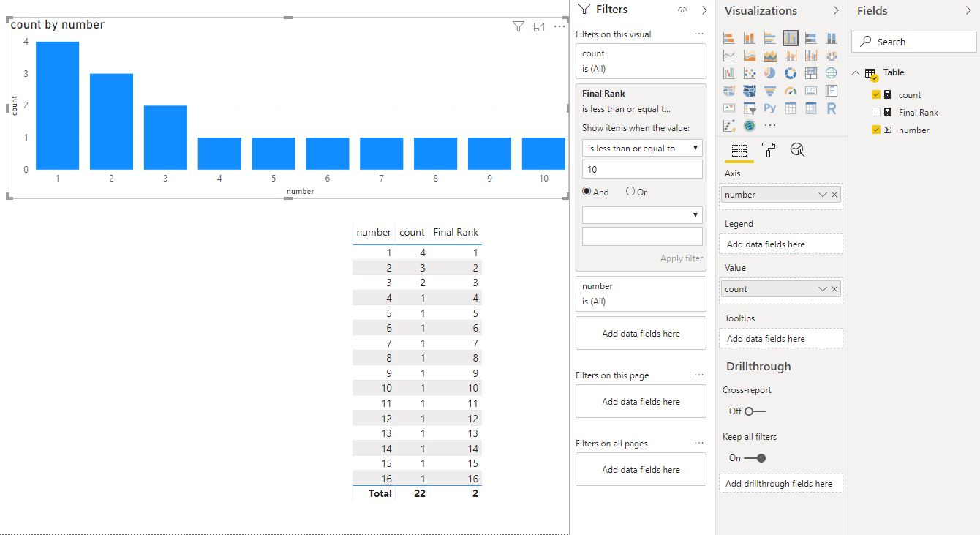This screenshot has height=535, width=980.
Task: Turn off the Keep all filters toggle
Action: pos(755,458)
